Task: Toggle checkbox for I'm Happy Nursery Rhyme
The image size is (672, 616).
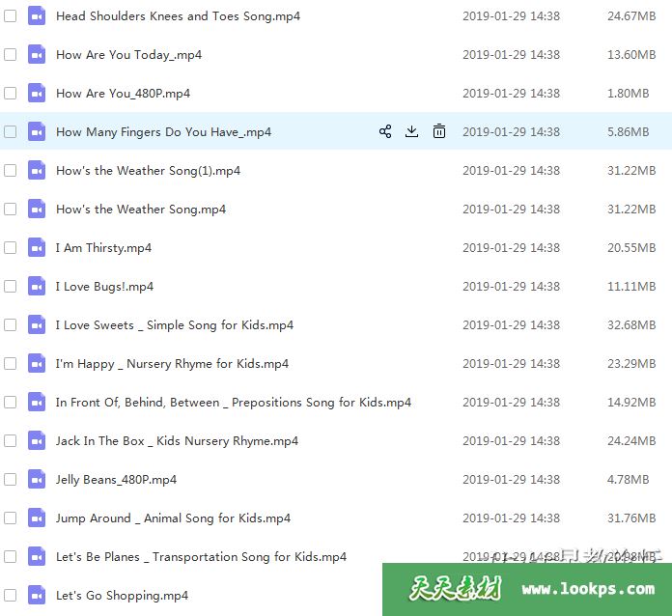Action: click(10, 364)
